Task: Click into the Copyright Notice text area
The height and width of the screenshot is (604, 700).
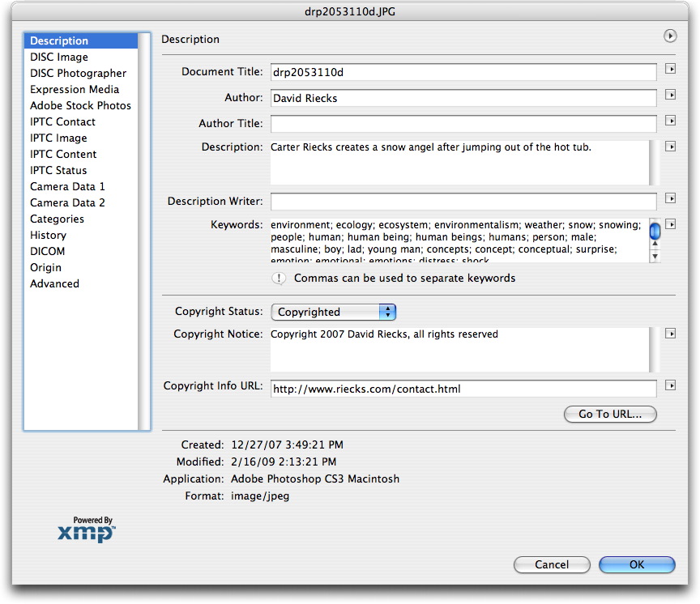Action: coord(460,350)
